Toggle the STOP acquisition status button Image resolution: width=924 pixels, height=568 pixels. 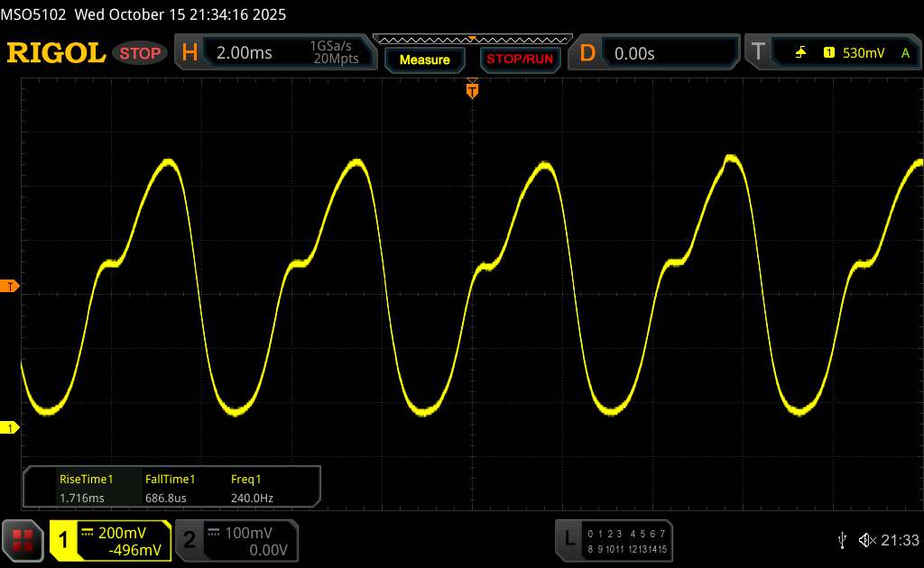click(x=142, y=53)
